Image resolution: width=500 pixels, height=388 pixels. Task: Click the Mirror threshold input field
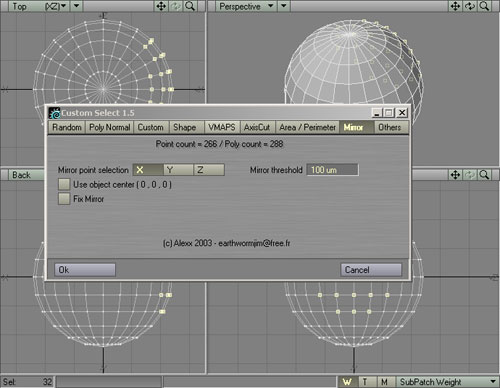pos(332,170)
